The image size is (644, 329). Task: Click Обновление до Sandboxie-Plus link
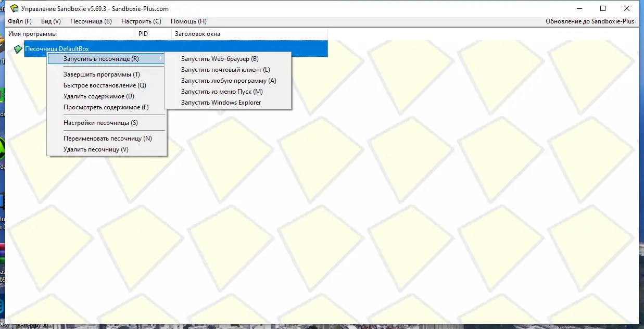click(x=590, y=21)
